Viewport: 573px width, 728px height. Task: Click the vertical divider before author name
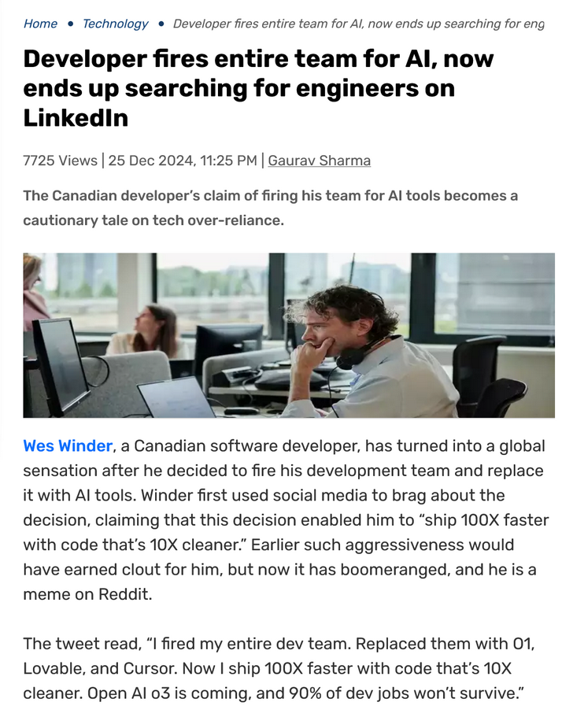(x=262, y=161)
